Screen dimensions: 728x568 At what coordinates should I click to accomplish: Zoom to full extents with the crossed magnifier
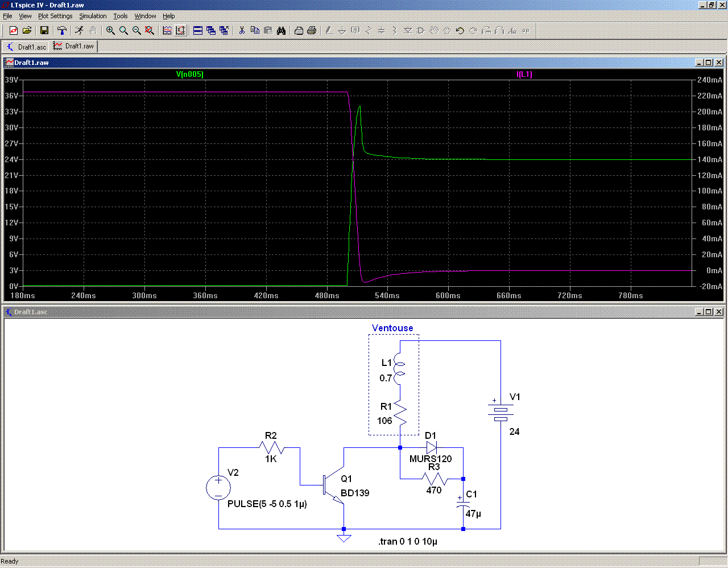(150, 31)
